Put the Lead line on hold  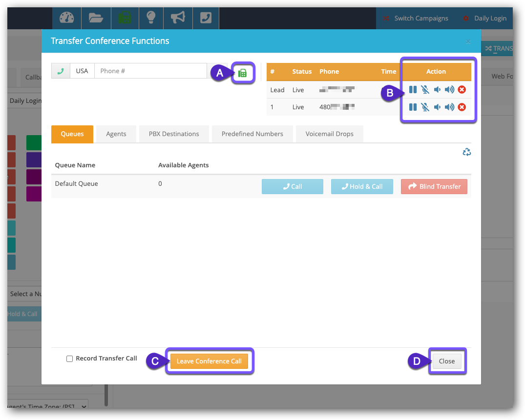pyautogui.click(x=413, y=90)
